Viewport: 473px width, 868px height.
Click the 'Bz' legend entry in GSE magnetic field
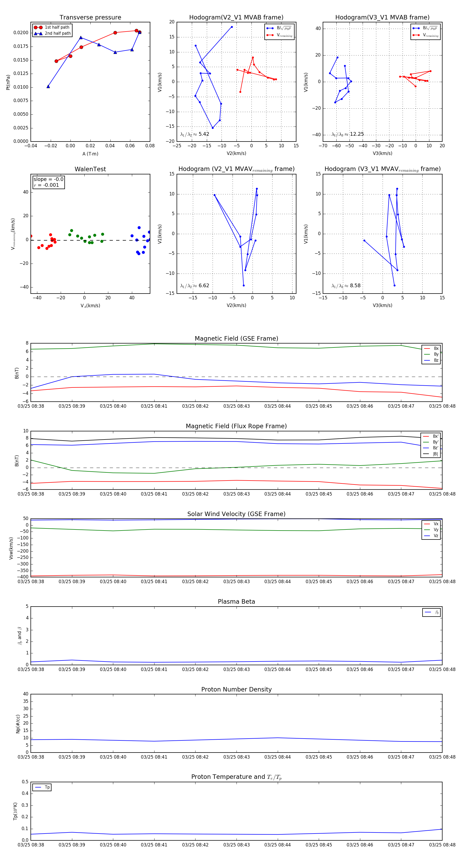[431, 360]
